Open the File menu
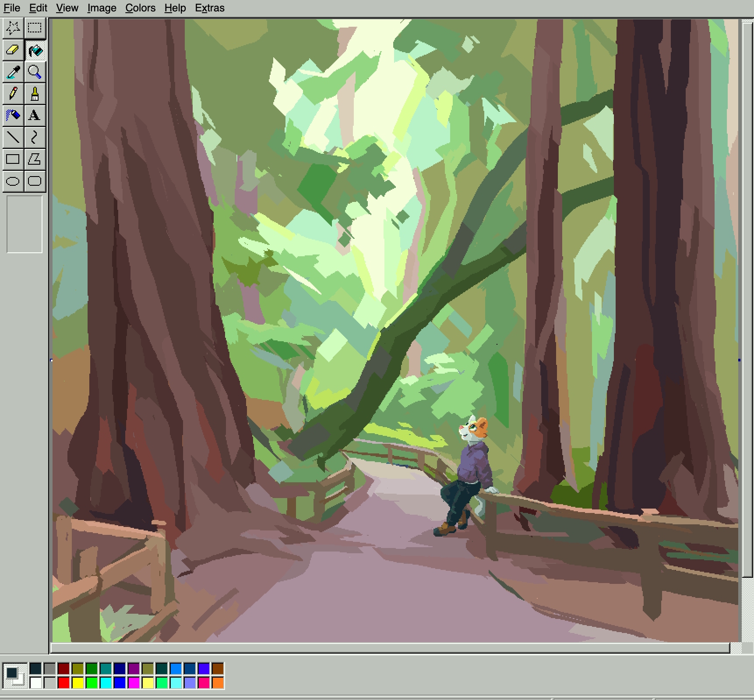The image size is (754, 700). click(12, 8)
